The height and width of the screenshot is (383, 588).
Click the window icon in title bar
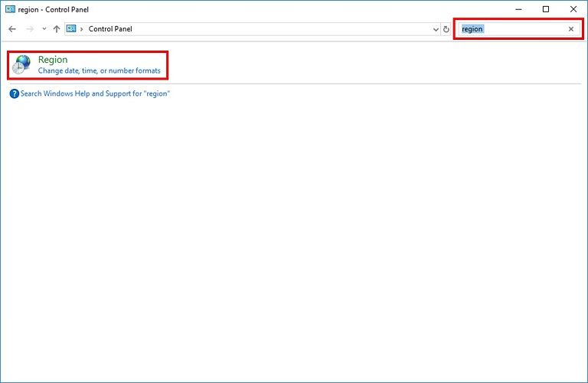point(10,9)
